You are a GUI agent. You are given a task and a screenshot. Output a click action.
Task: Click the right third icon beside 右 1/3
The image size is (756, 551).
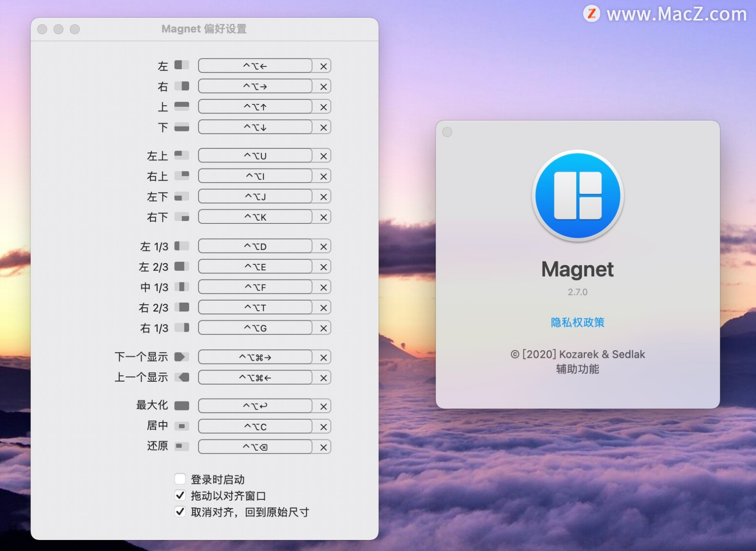coord(182,328)
